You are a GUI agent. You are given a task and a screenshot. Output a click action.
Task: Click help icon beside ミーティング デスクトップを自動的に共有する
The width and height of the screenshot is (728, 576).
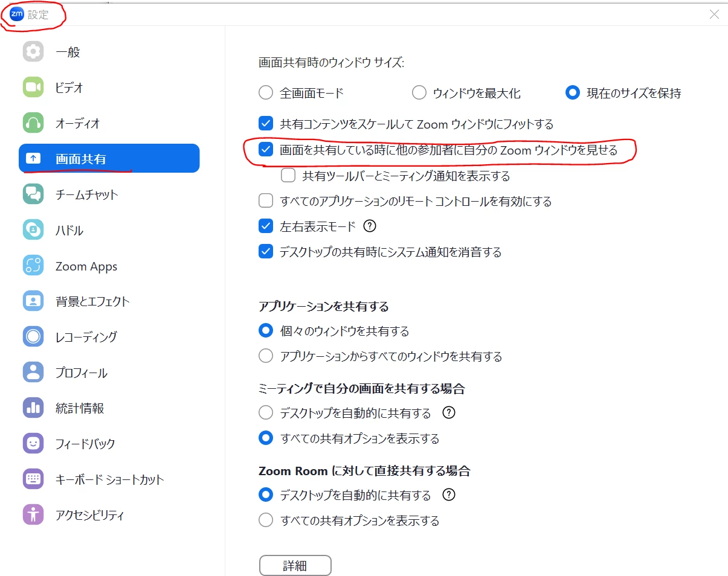pyautogui.click(x=448, y=413)
